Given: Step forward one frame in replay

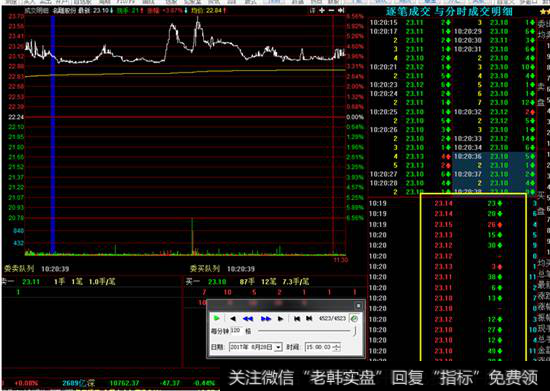Looking at the screenshot, I should (x=280, y=318).
